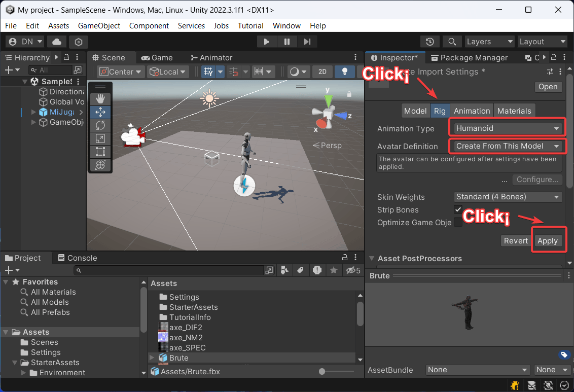This screenshot has width=574, height=392.
Task: Click the Open button in Inspector
Action: (x=548, y=87)
